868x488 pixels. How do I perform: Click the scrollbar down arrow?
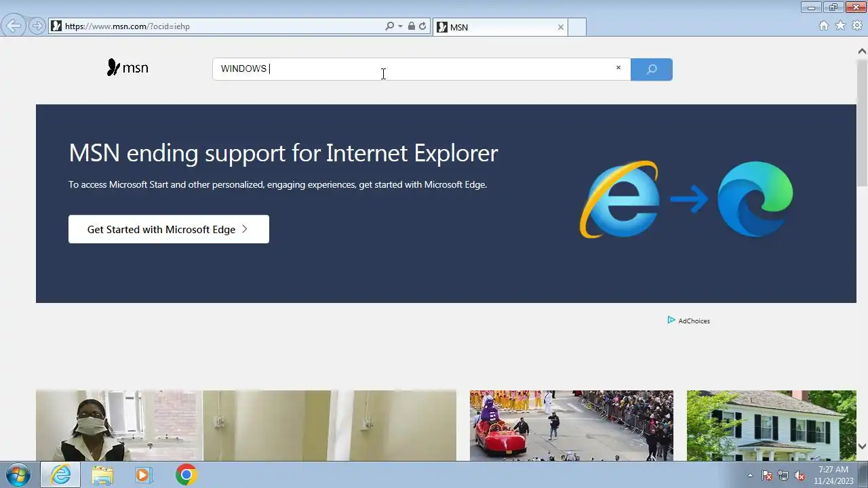point(862,446)
